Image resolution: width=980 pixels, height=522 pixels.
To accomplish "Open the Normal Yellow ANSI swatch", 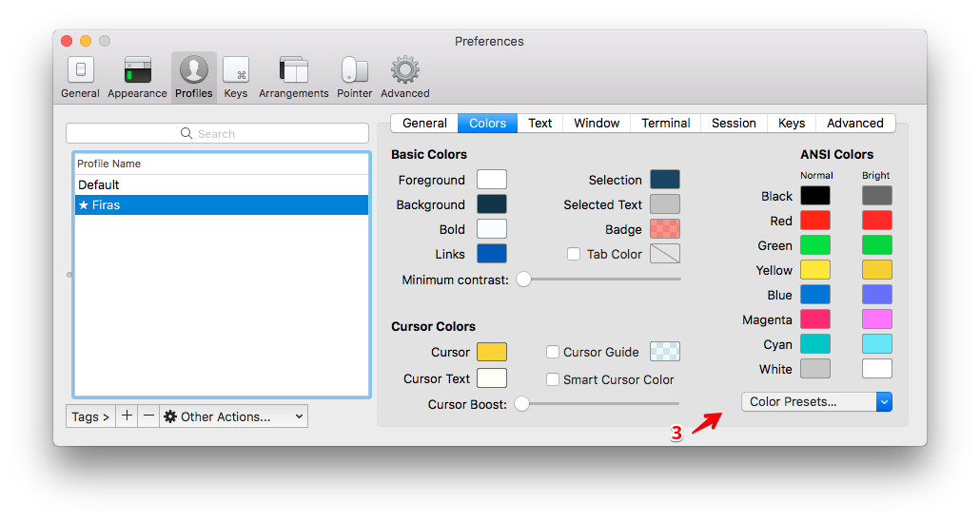I will coord(815,270).
